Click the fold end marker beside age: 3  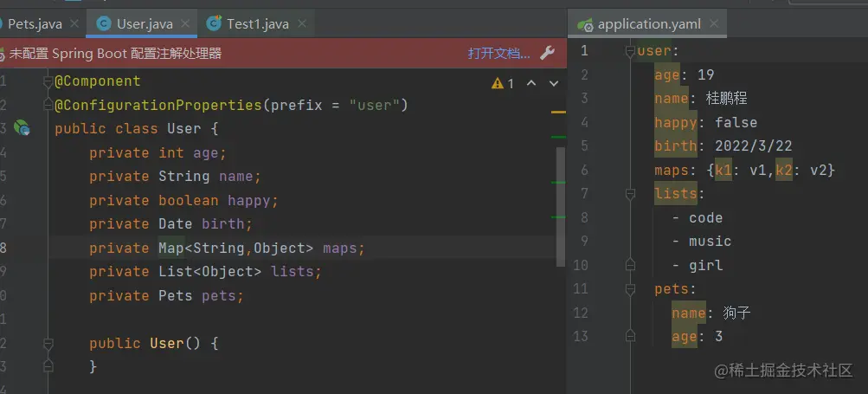(x=630, y=336)
